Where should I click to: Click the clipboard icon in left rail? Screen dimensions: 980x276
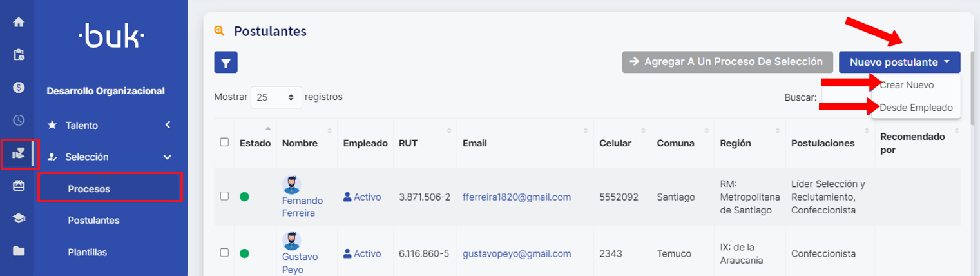19,54
